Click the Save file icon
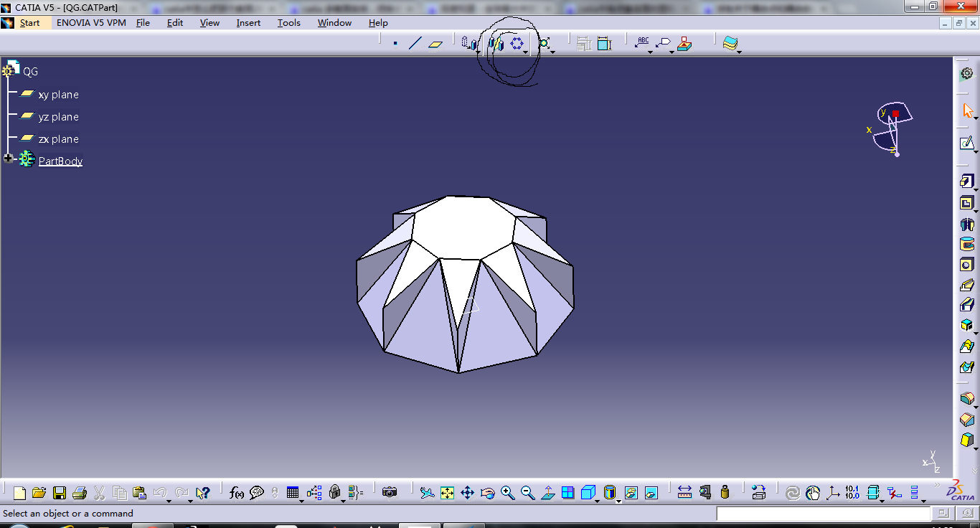 click(60, 493)
